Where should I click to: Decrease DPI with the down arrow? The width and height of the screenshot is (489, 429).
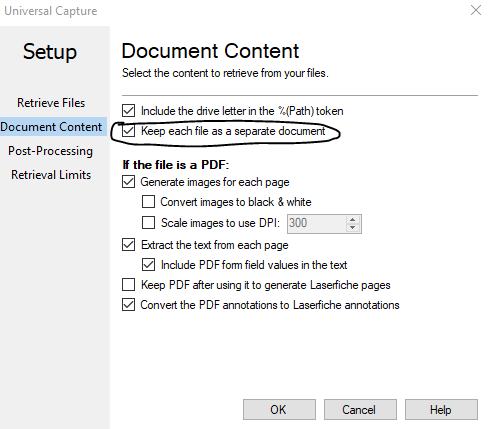pyautogui.click(x=353, y=228)
